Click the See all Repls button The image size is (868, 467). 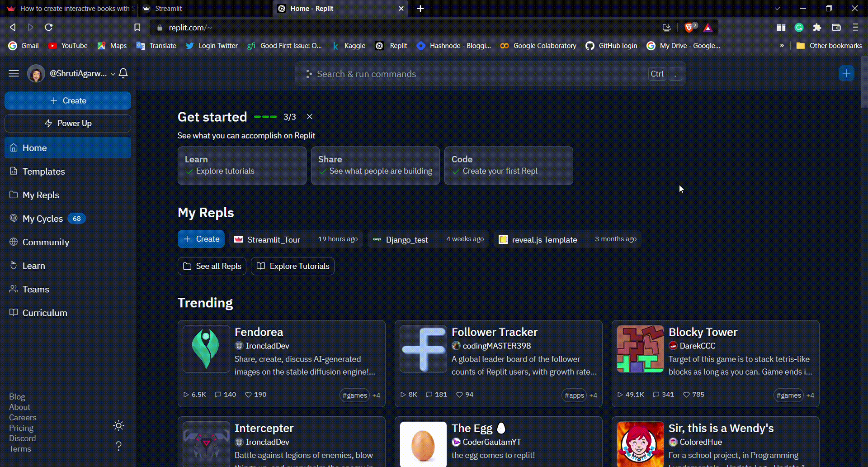pyautogui.click(x=212, y=266)
